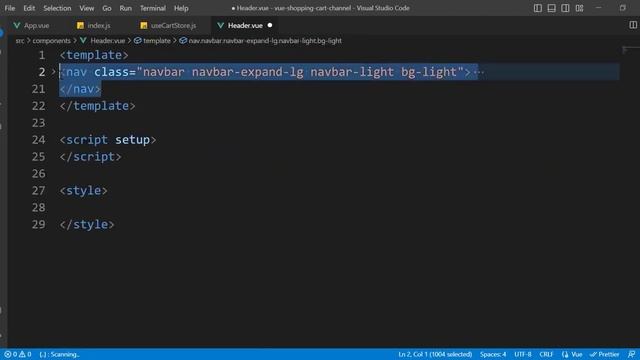The height and width of the screenshot is (360, 640).
Task: Switch to the index.js tab
Action: 94,25
